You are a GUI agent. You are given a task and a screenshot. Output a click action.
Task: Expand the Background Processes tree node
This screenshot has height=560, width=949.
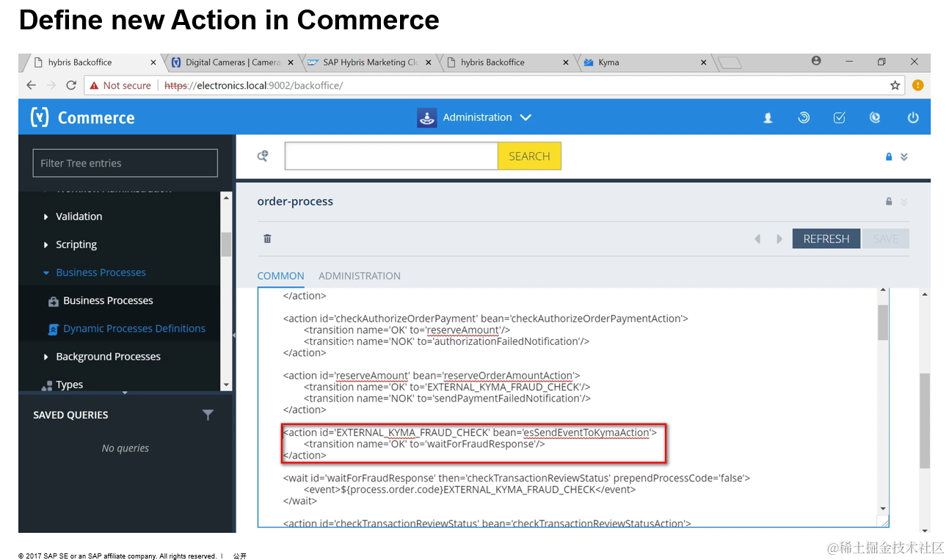pyautogui.click(x=46, y=357)
